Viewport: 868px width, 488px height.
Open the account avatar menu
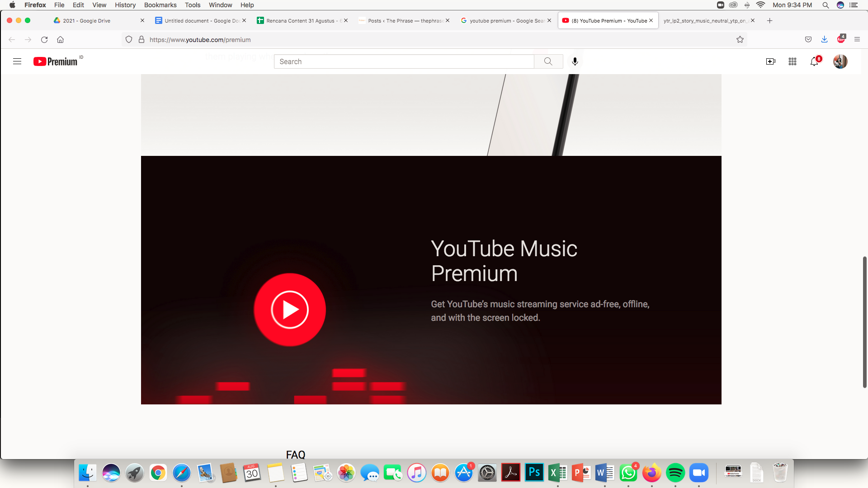tap(840, 61)
